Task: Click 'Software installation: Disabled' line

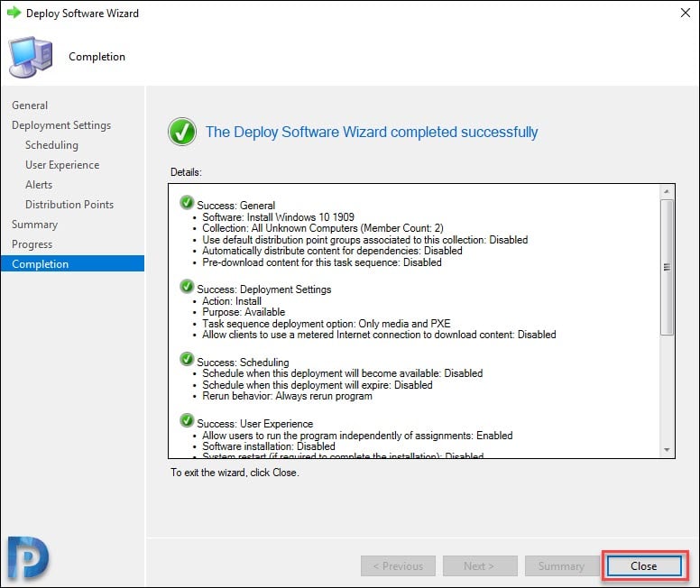Action: [269, 446]
